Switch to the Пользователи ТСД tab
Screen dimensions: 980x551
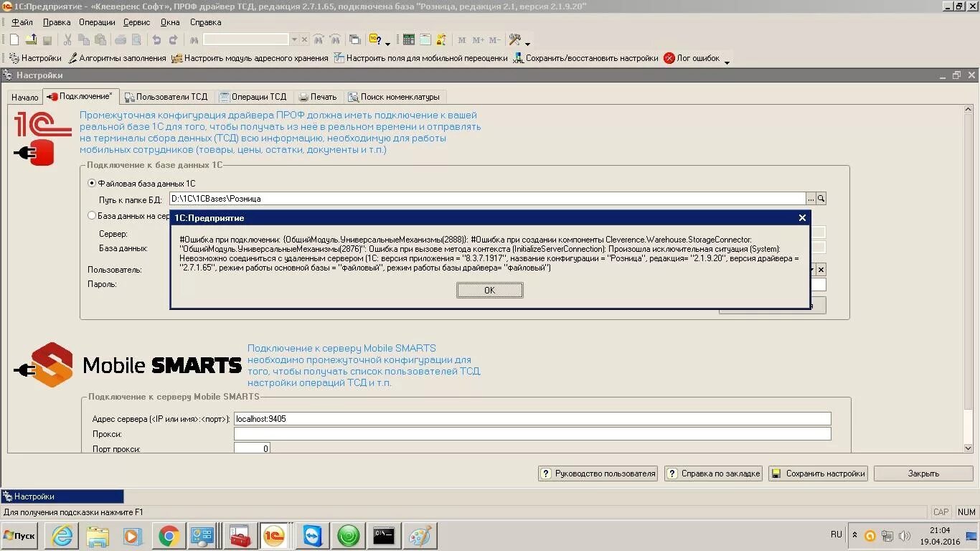click(x=166, y=97)
